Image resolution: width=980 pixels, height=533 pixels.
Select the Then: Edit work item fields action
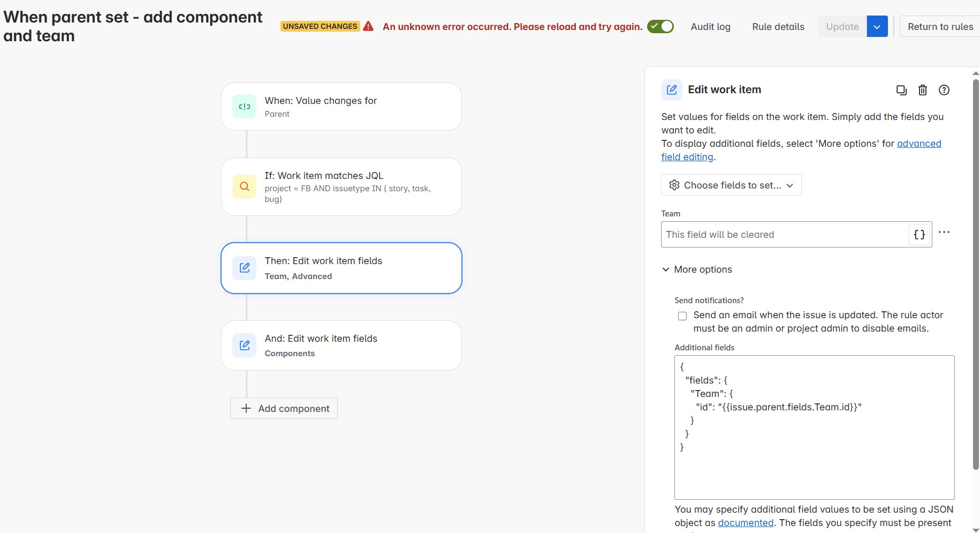tap(341, 268)
